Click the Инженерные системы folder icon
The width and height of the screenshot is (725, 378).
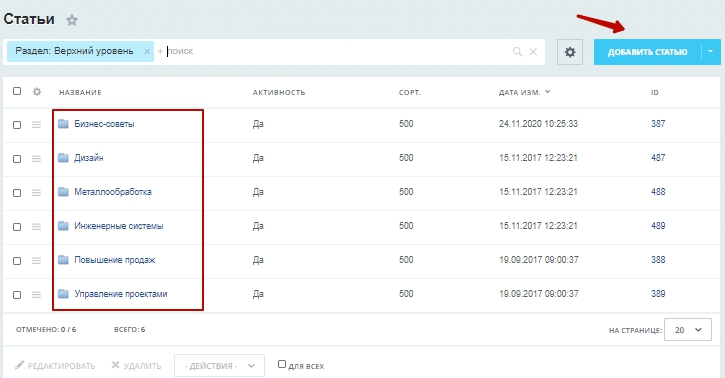(63, 226)
